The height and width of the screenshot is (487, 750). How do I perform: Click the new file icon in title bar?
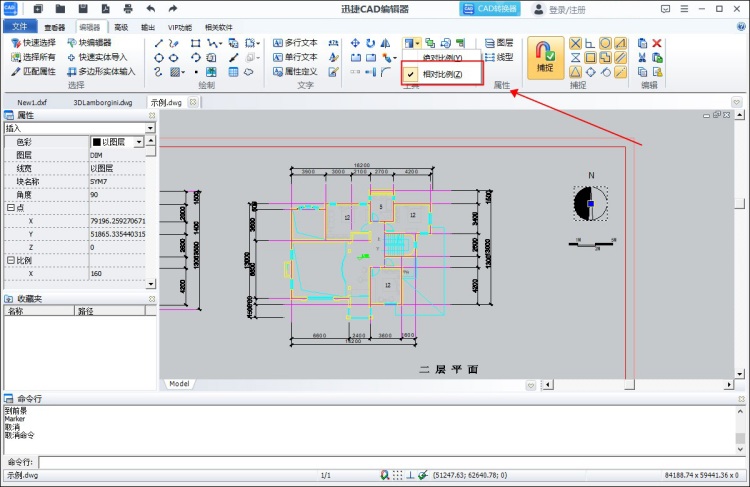coord(38,9)
